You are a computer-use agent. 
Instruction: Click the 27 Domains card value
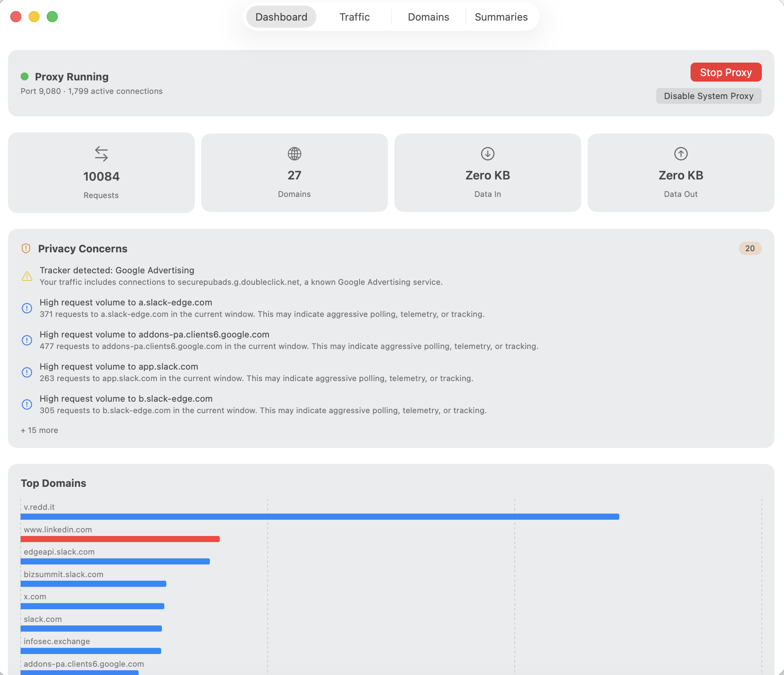pyautogui.click(x=294, y=175)
